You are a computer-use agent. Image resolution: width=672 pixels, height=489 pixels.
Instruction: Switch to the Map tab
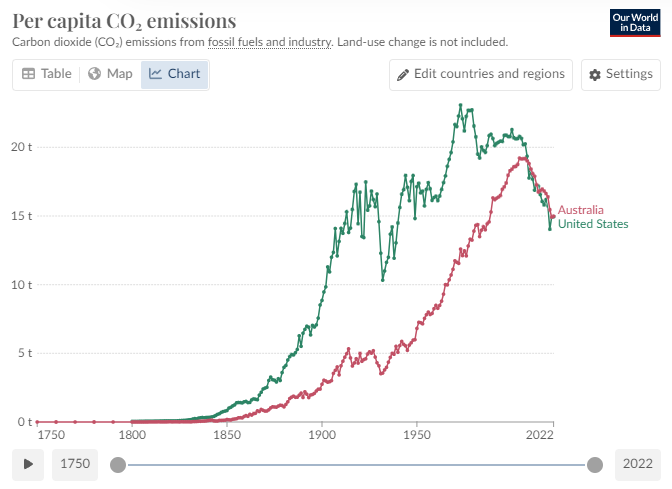(109, 74)
